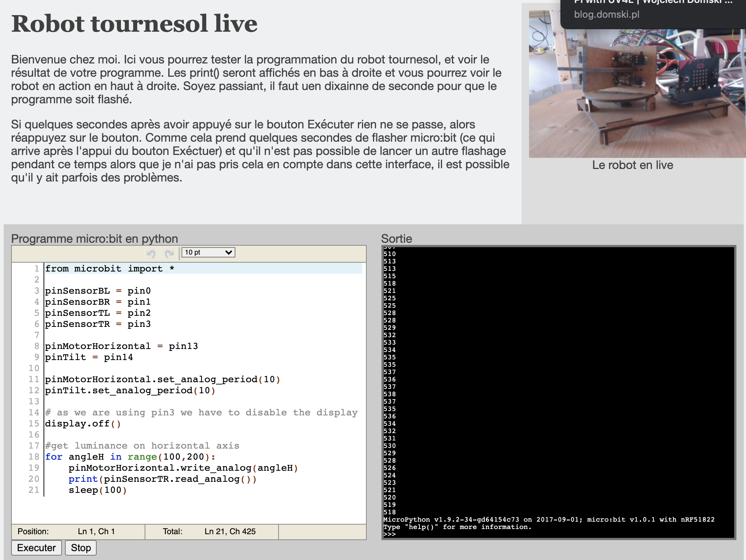Click the pinTilt = pin14 code line

click(89, 357)
